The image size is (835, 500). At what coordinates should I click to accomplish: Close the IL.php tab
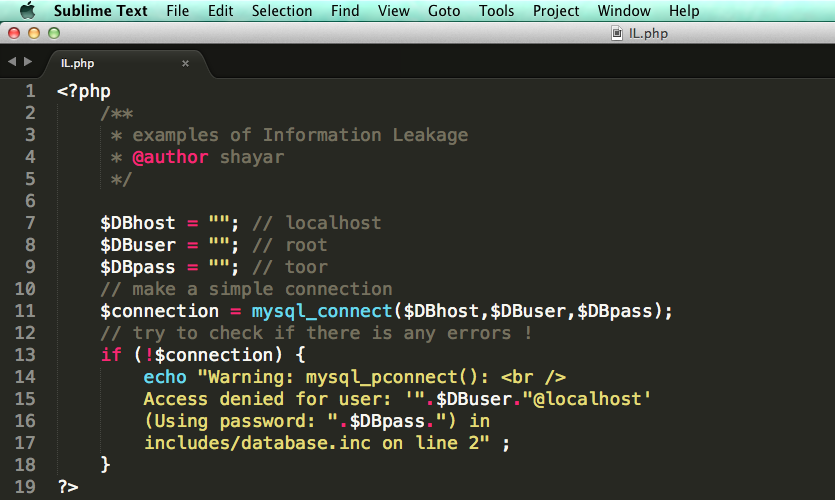pos(185,63)
